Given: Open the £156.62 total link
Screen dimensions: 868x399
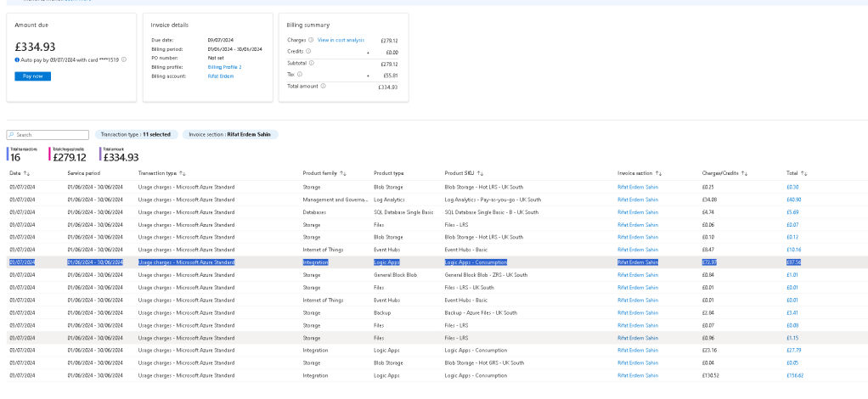Looking at the screenshot, I should [x=795, y=376].
